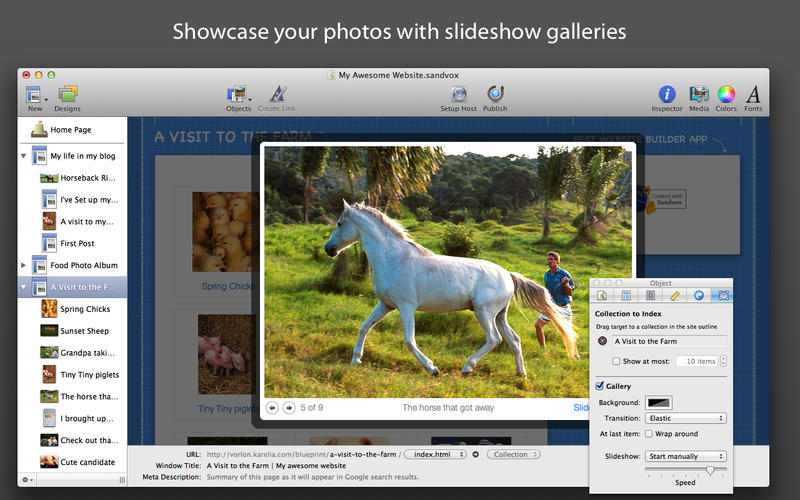Open the Media browser

pos(699,96)
